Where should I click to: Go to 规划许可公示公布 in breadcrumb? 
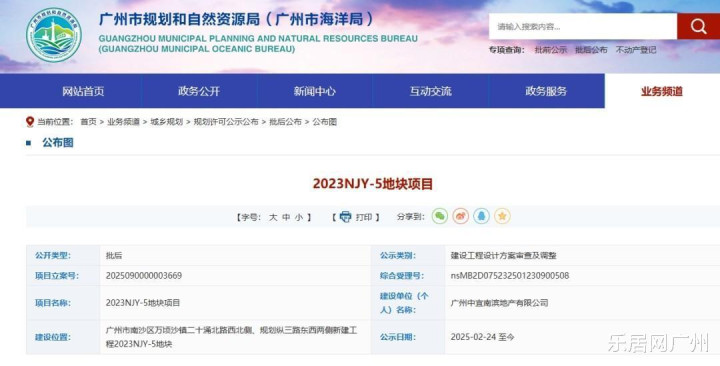226,122
